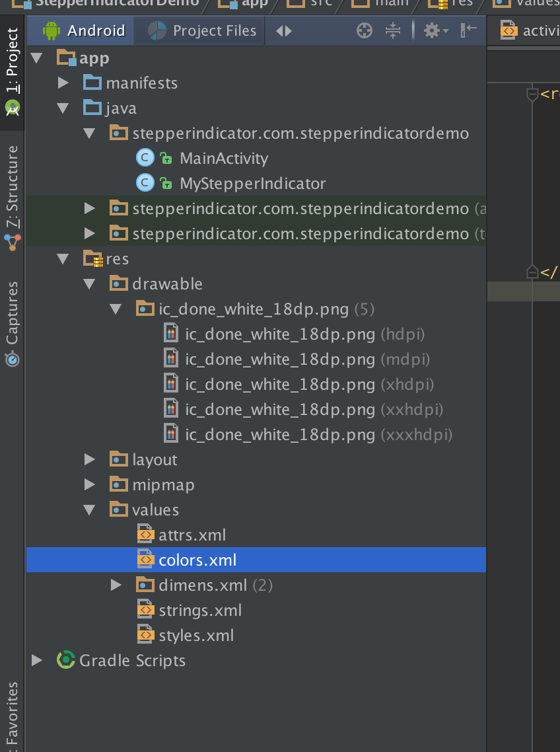Select the MyStepperIndicator class

click(x=252, y=184)
